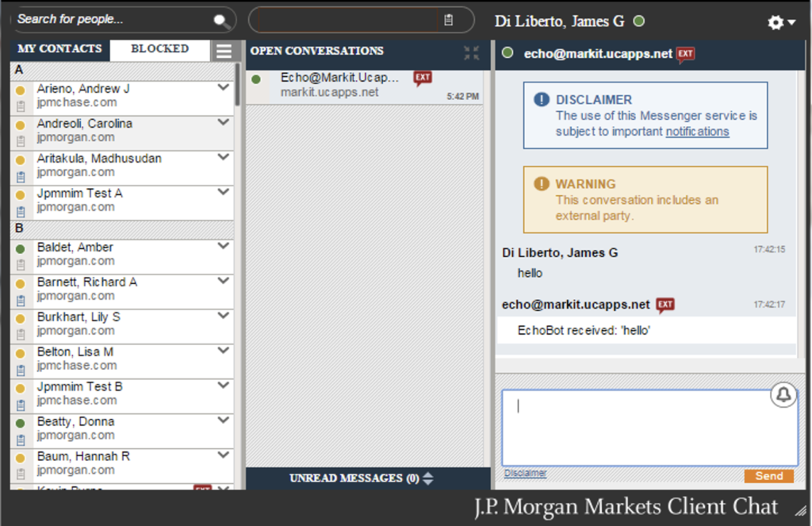This screenshot has height=526, width=812.
Task: Collapse the Open Conversations panel
Action: tap(471, 52)
